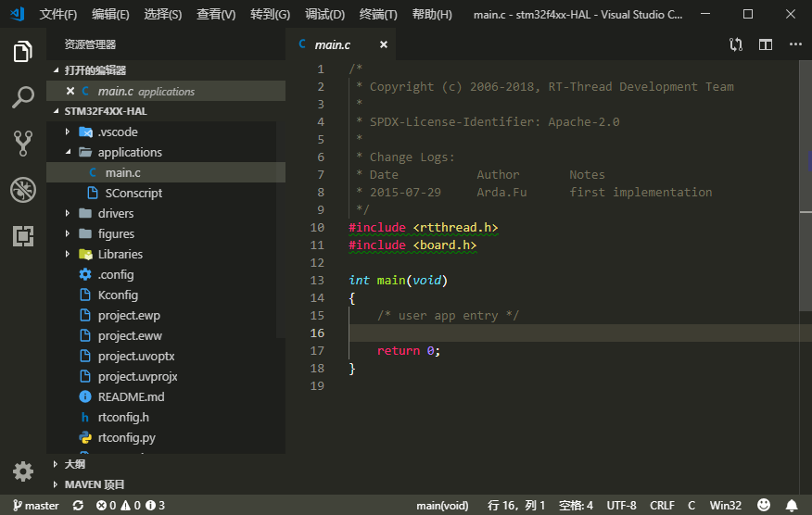Viewport: 812px width, 515px height.
Task: Select Win32 configuration in status bar
Action: [726, 505]
